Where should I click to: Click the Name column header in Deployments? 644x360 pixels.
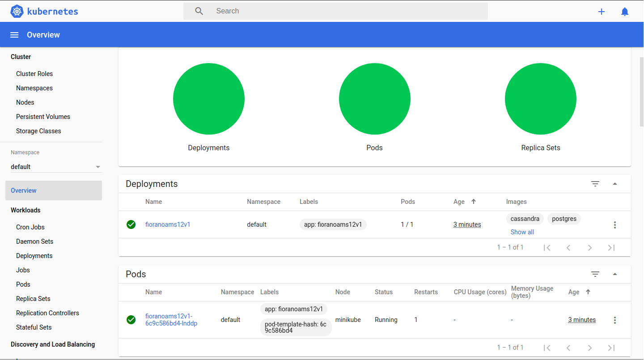(153, 202)
